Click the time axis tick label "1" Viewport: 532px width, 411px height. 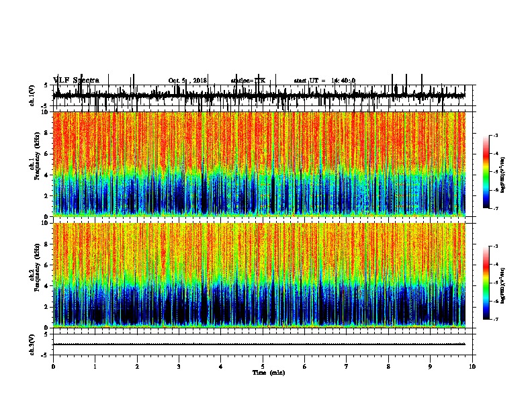coord(95,367)
